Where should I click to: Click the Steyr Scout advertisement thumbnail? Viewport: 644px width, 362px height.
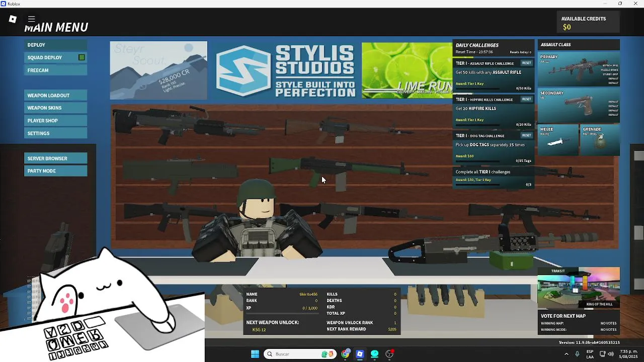pyautogui.click(x=158, y=70)
